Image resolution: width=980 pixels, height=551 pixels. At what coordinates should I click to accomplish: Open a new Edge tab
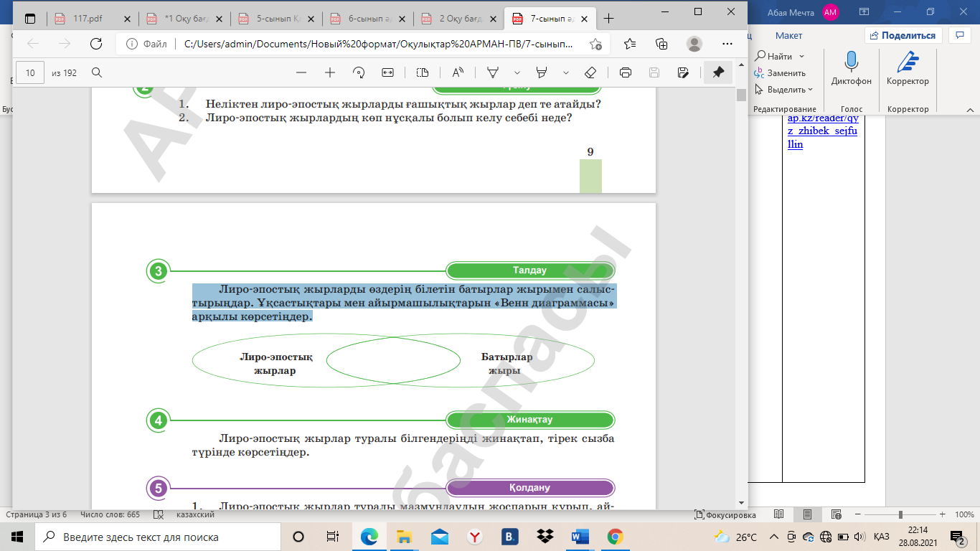[x=608, y=18]
